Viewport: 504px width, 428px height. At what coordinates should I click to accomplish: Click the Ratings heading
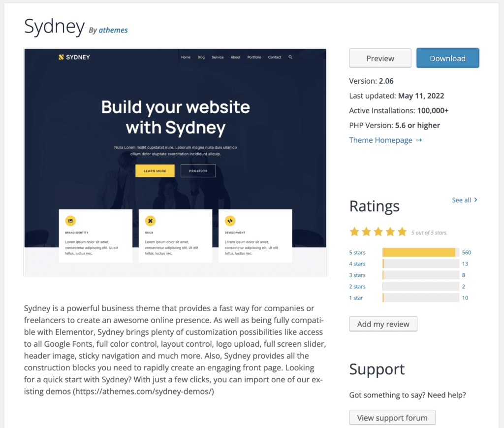375,207
